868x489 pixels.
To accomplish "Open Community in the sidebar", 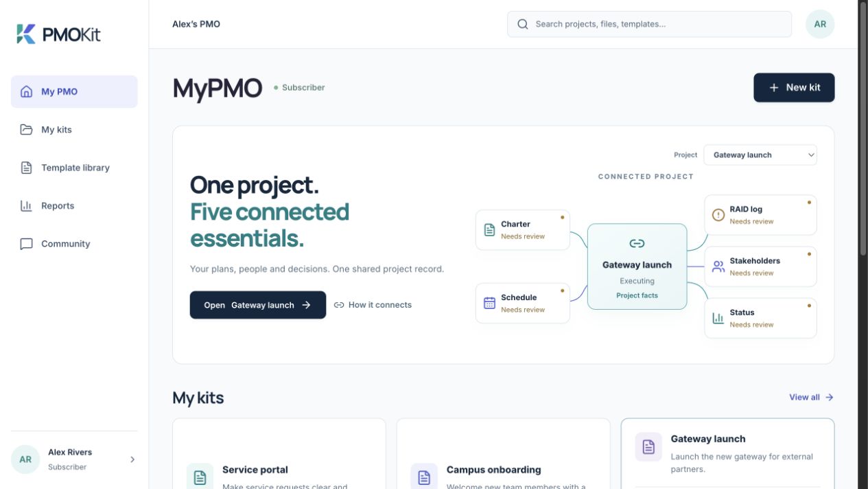I will [74, 244].
